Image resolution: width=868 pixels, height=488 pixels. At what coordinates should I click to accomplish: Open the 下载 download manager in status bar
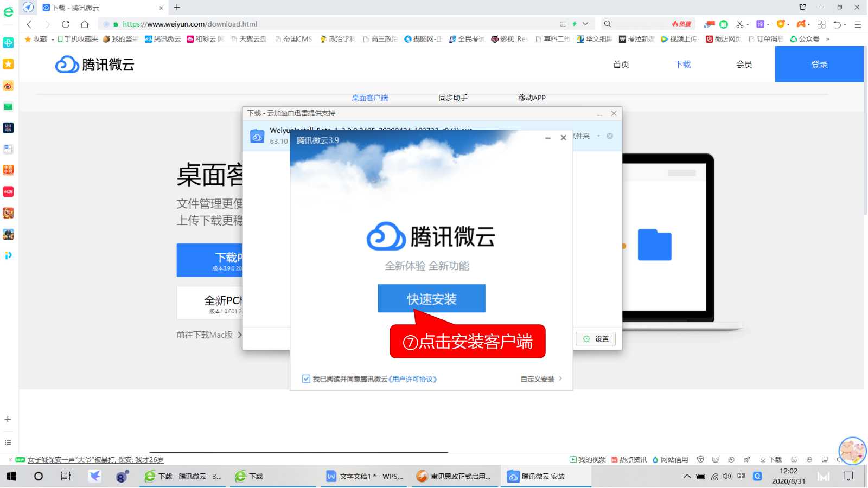771,459
